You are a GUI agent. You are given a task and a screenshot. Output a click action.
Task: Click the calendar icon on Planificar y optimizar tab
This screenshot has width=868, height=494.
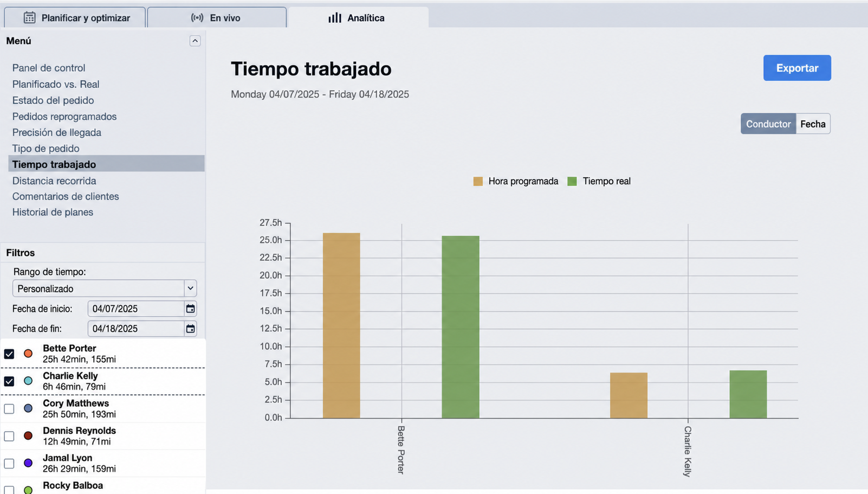(x=29, y=18)
